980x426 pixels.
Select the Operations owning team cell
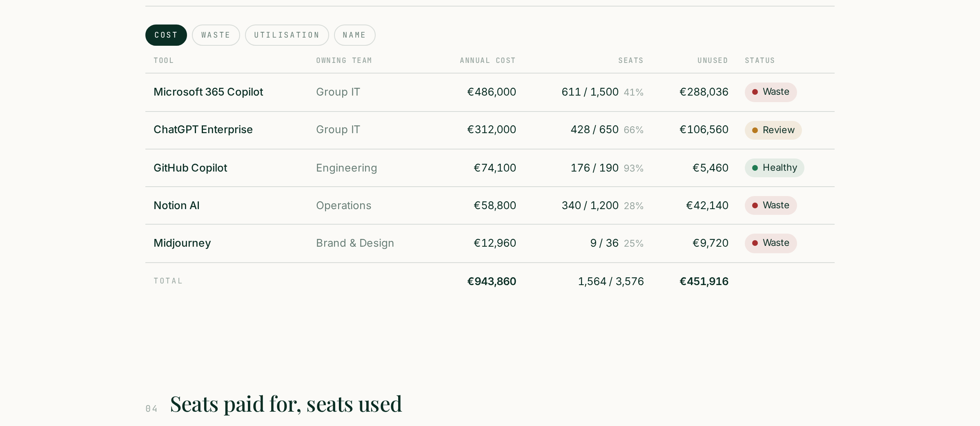pos(344,205)
